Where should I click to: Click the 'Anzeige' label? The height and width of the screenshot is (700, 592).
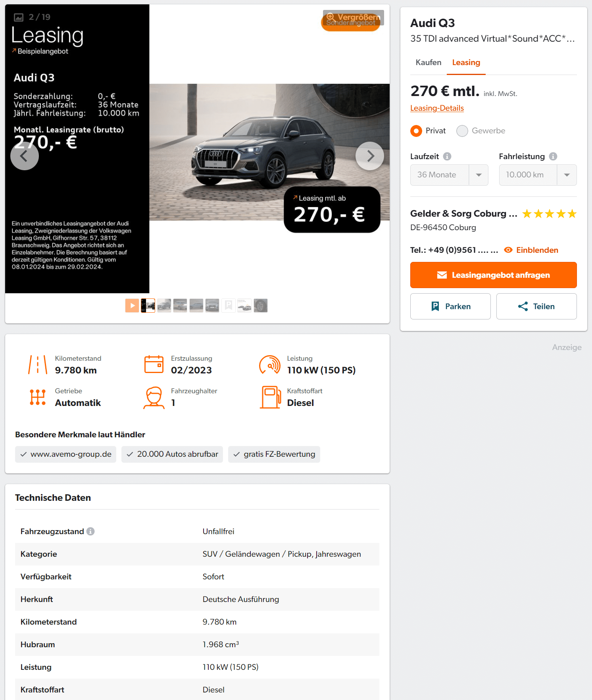(567, 347)
